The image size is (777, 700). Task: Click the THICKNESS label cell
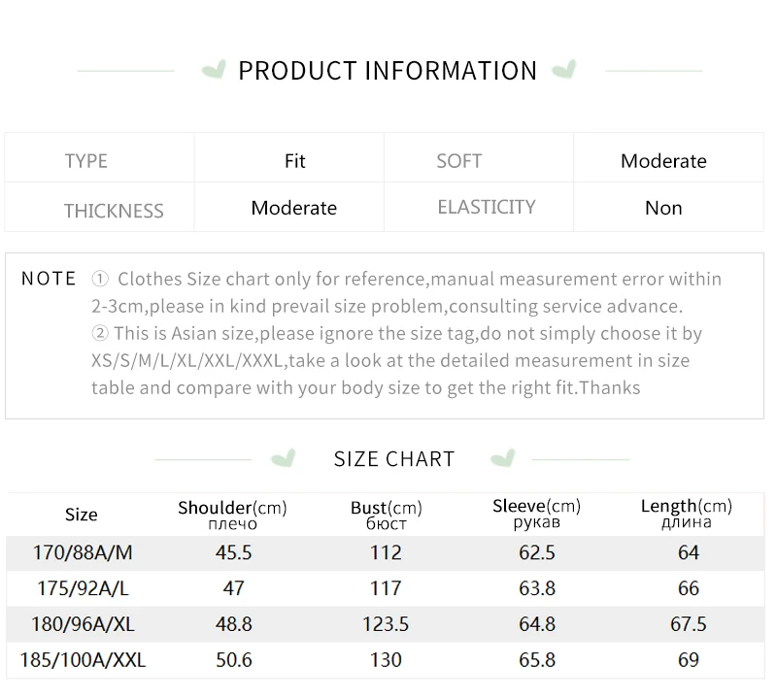coord(114,210)
